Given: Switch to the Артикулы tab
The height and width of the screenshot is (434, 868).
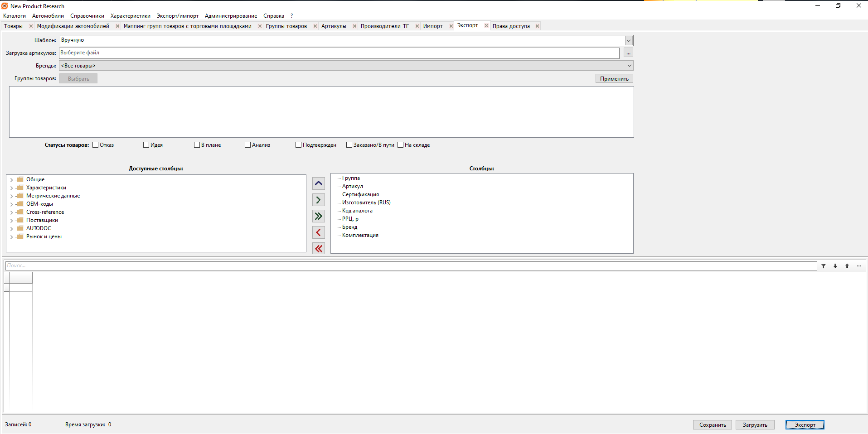Looking at the screenshot, I should click(x=334, y=26).
